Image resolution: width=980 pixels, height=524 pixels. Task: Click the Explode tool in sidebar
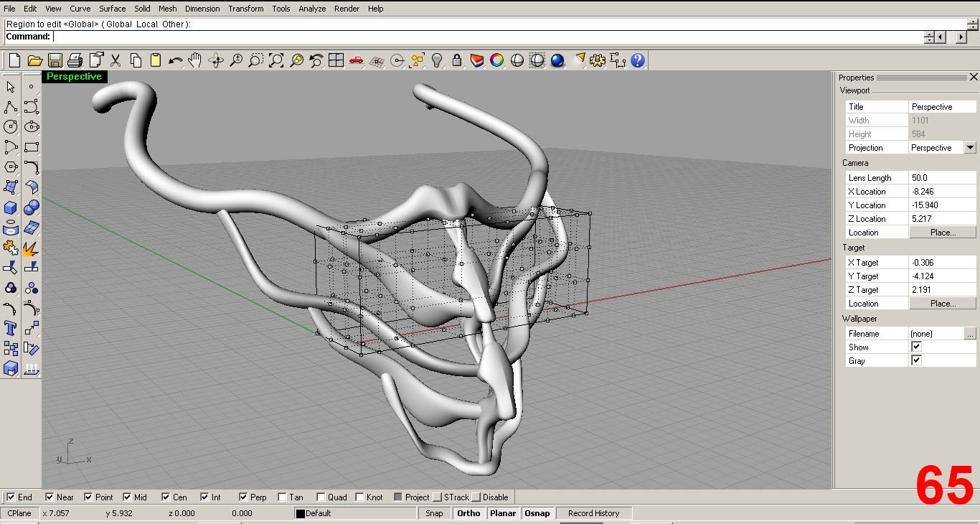point(31,248)
